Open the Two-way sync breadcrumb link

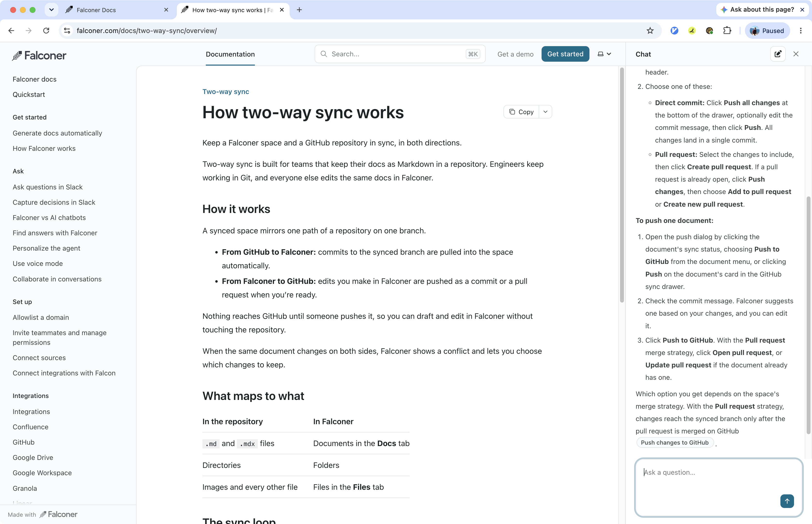(x=226, y=92)
